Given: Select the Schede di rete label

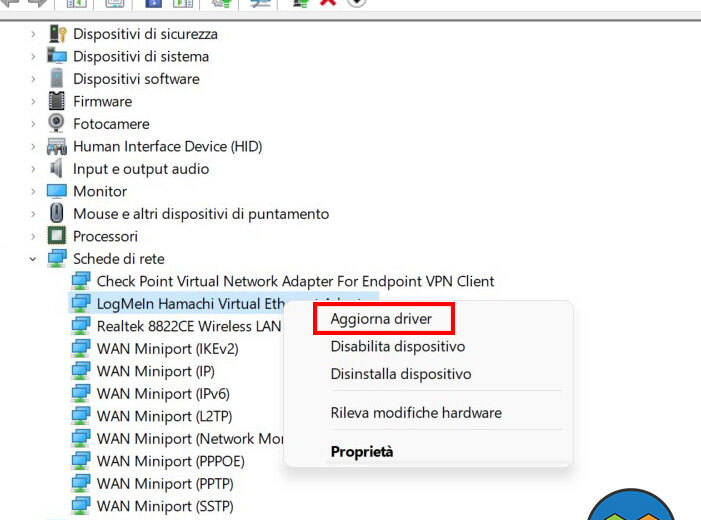Looking at the screenshot, I should (x=118, y=259).
